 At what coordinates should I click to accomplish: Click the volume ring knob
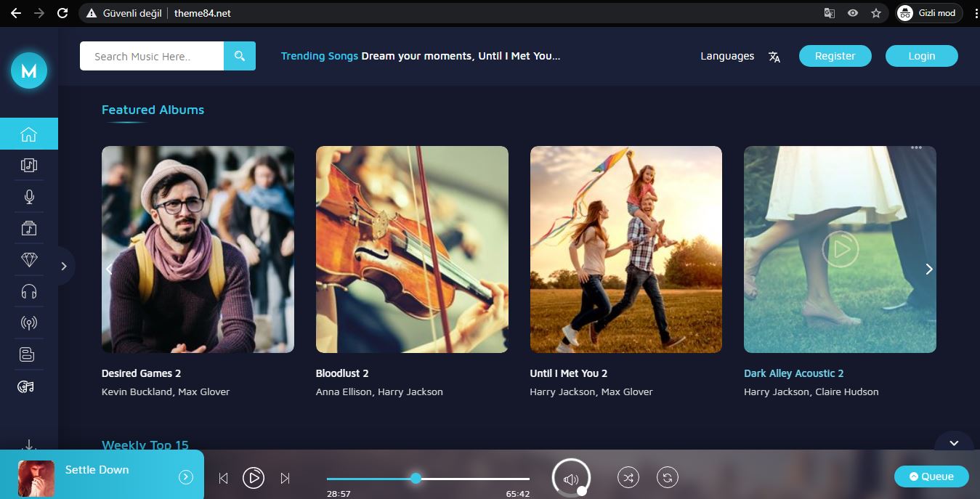click(x=582, y=491)
